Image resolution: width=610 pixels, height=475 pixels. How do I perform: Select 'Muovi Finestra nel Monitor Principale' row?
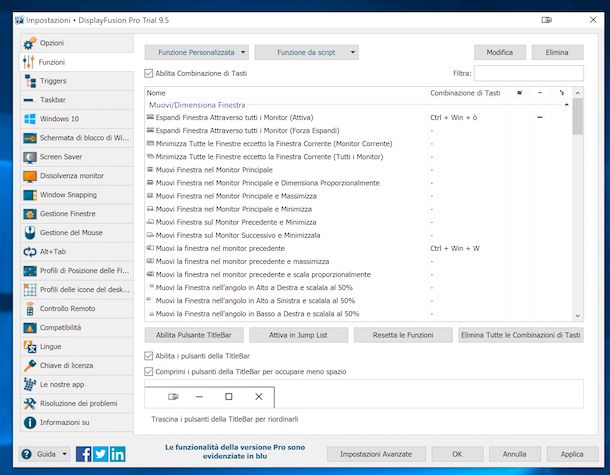coord(358,170)
